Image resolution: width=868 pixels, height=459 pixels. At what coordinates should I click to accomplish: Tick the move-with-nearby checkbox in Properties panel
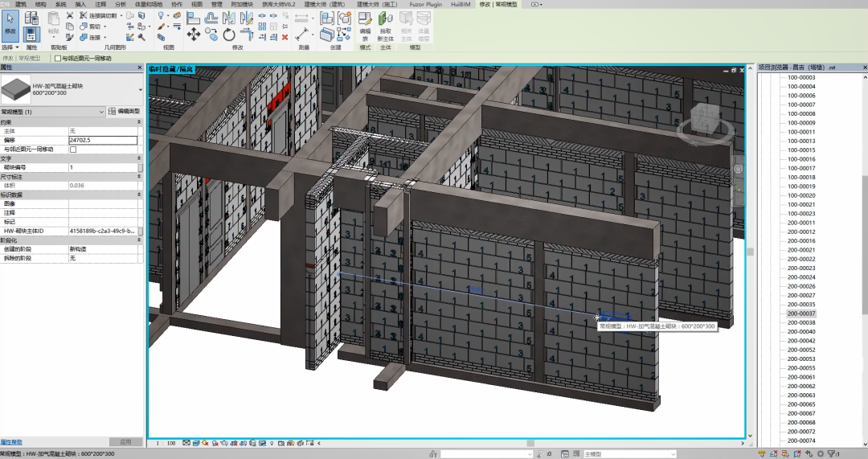click(x=73, y=150)
